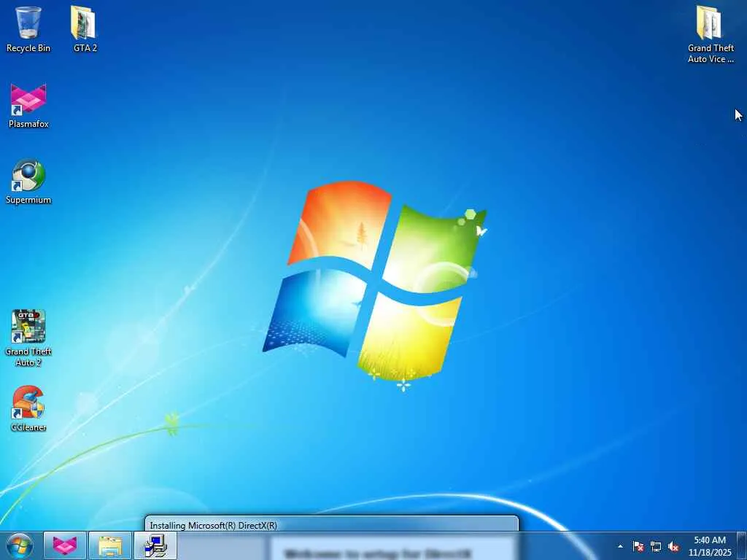747x560 pixels.
Task: Open the CCleaner desktop shortcut
Action: click(x=28, y=408)
